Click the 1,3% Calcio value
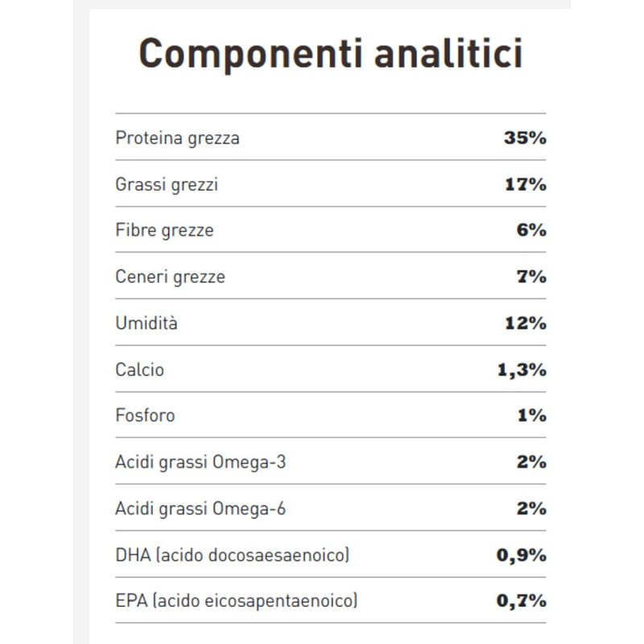The height and width of the screenshot is (644, 644). point(520,369)
